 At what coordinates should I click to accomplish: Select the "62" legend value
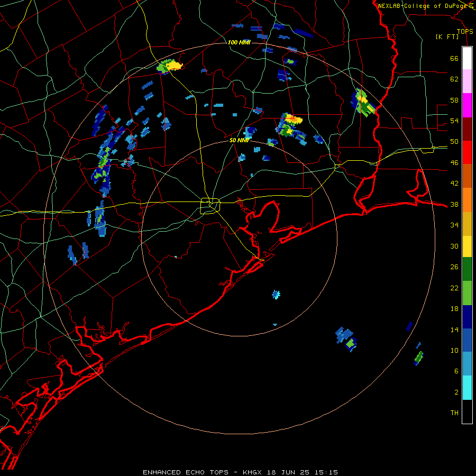[x=454, y=79]
